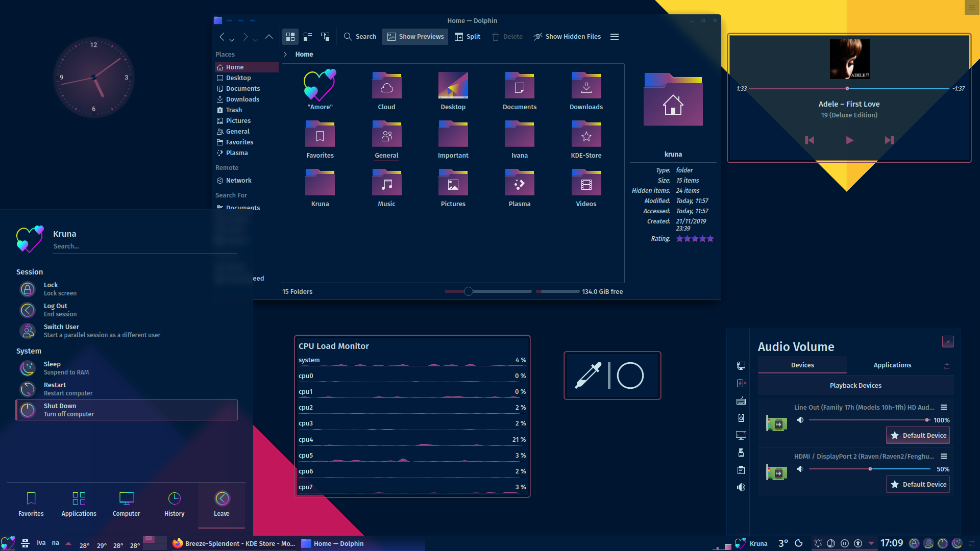Viewport: 980px width, 551px height.
Task: Open the History tab in launcher
Action: (x=174, y=504)
